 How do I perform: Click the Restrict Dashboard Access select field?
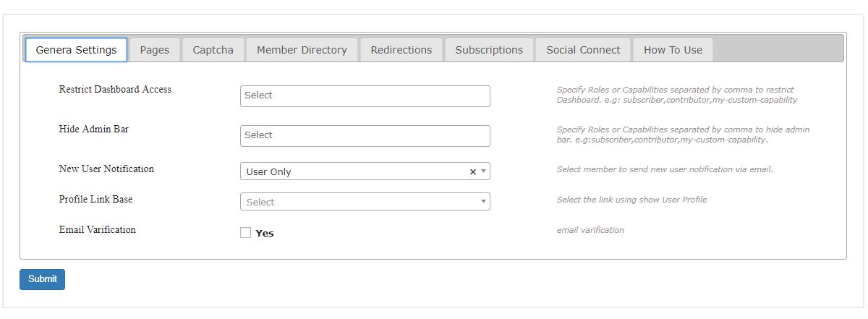(x=365, y=96)
